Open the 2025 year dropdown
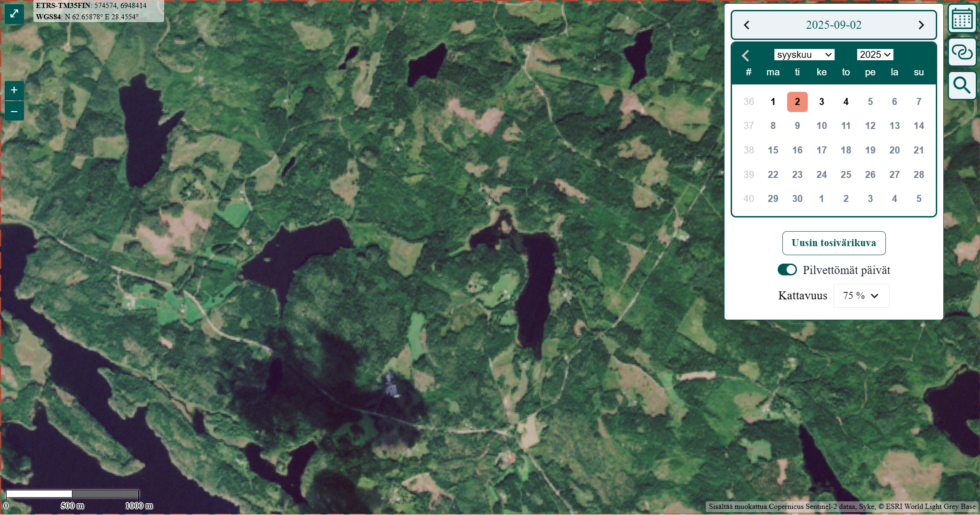The image size is (980, 515). coord(875,55)
